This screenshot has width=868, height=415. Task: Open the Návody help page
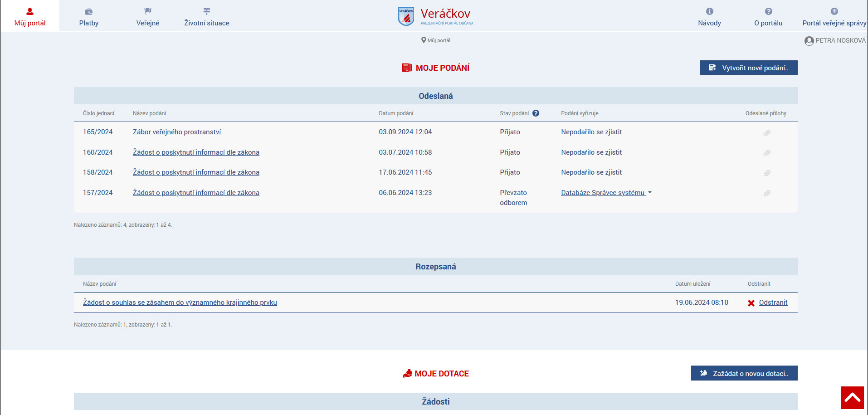[709, 17]
